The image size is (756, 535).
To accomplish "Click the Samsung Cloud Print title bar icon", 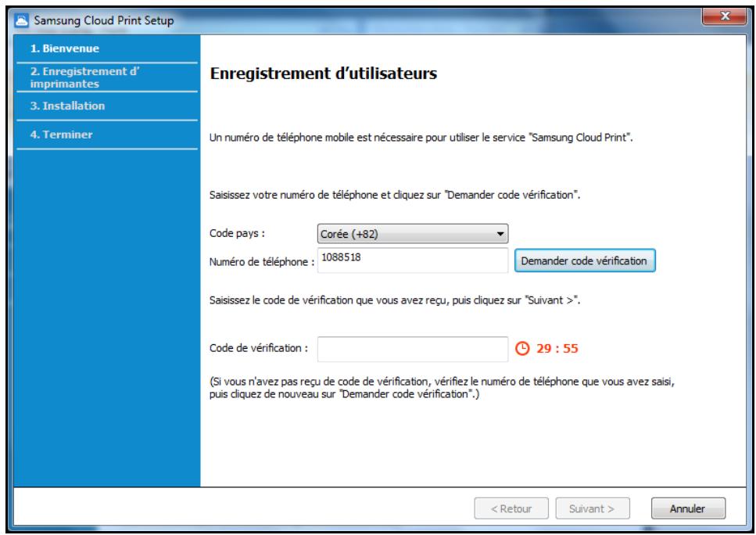I will point(22,20).
